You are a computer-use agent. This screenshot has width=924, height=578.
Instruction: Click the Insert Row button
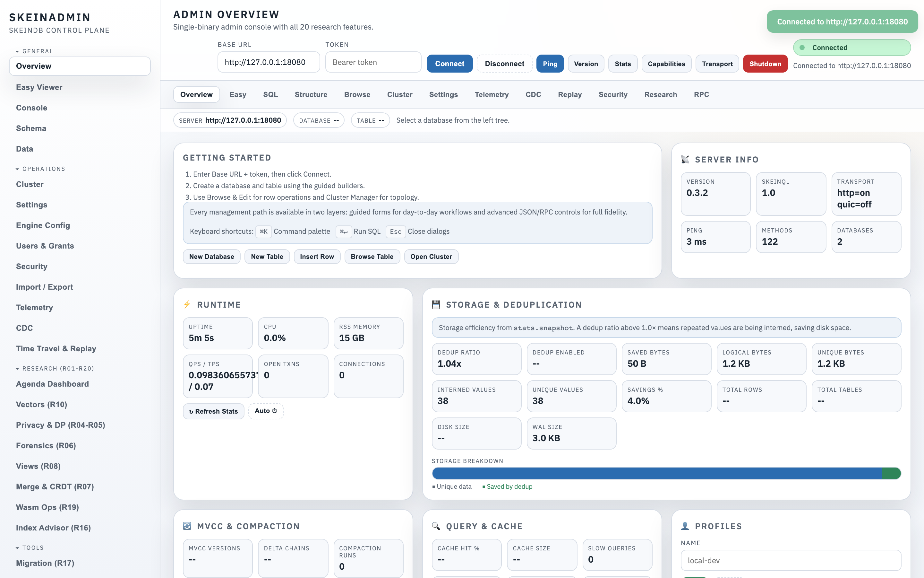[317, 257]
